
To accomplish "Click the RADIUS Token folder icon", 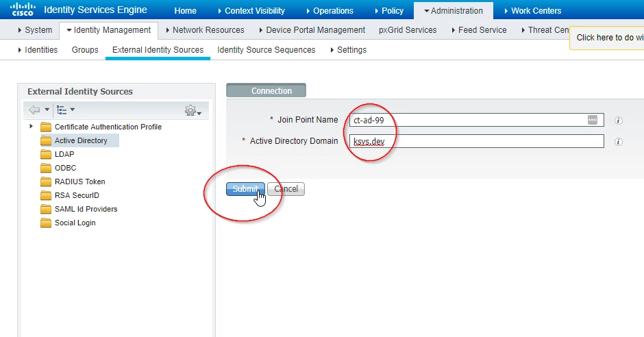I will 46,182.
